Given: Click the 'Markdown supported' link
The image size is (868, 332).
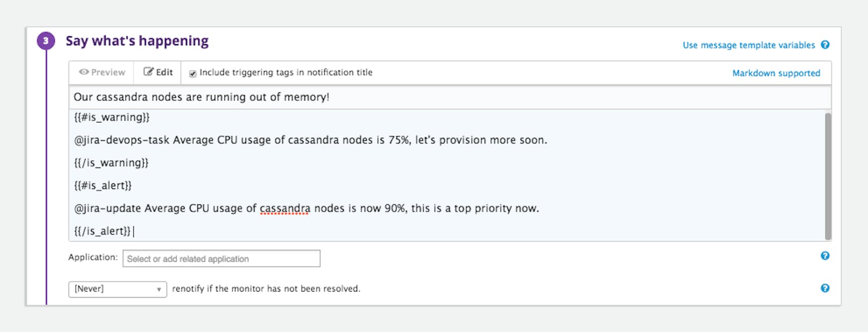Looking at the screenshot, I should [x=776, y=73].
